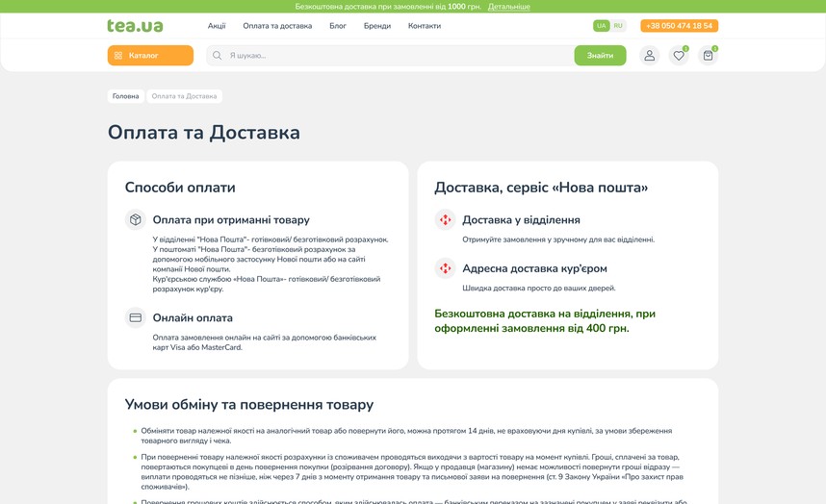The width and height of the screenshot is (826, 504).
Task: Click the catalog grid icon
Action: pyautogui.click(x=118, y=55)
